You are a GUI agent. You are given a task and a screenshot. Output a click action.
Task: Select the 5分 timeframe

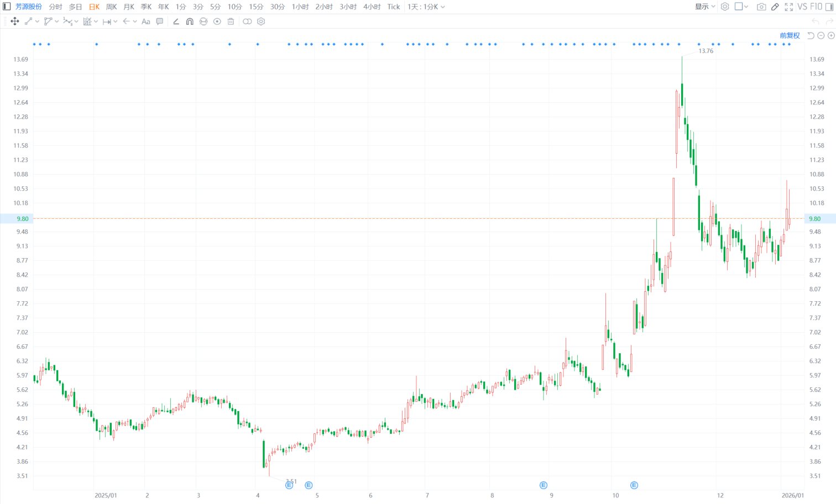tap(215, 7)
